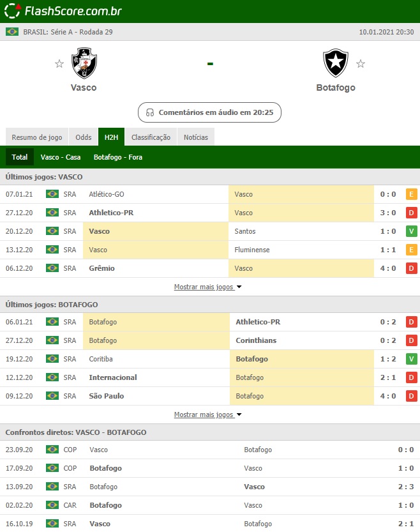Open the Notícias tab

(x=196, y=137)
